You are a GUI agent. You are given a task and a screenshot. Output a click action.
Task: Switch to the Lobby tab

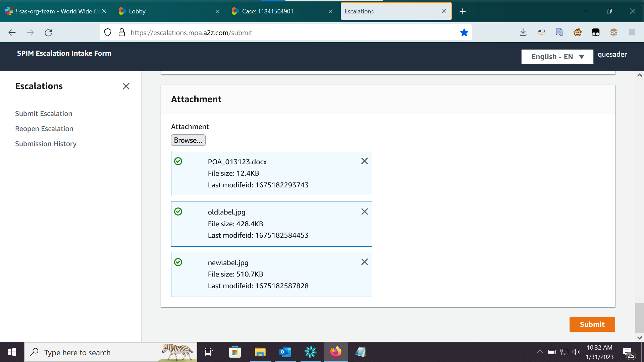pyautogui.click(x=137, y=11)
